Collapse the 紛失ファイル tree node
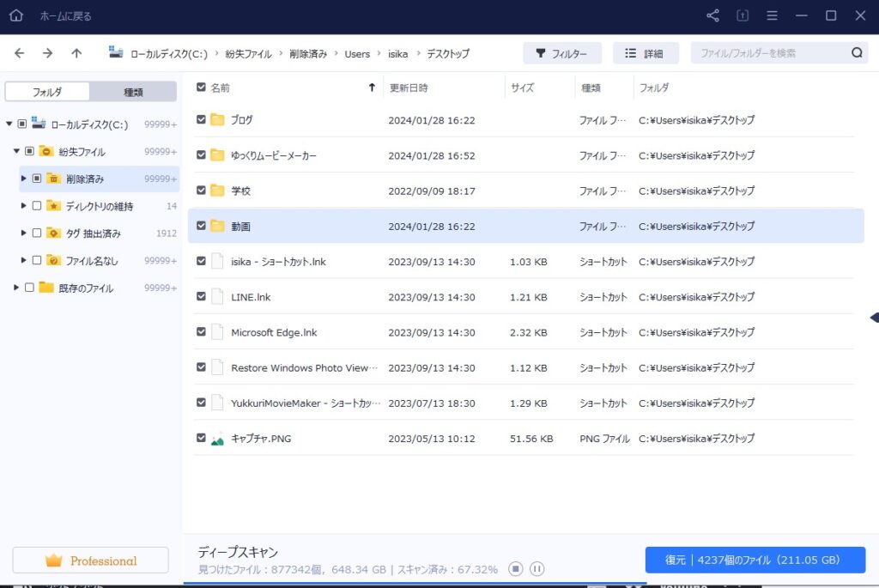The height and width of the screenshot is (588, 879). pyautogui.click(x=16, y=151)
